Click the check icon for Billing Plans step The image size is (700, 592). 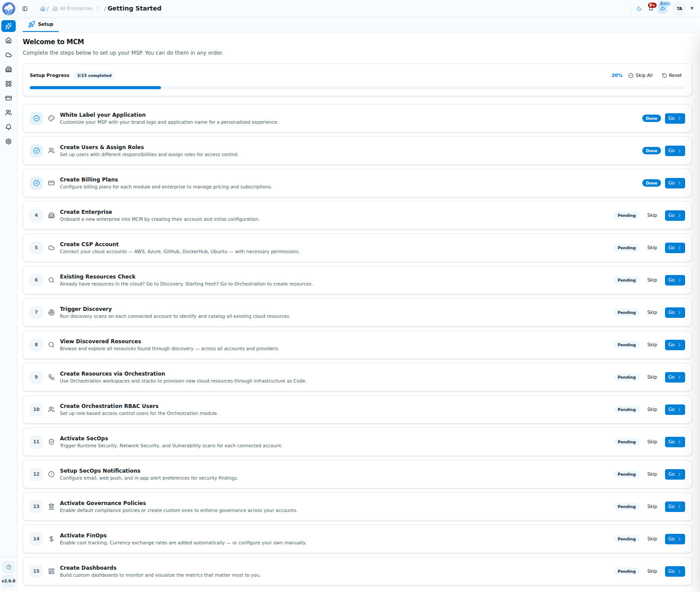pos(36,183)
